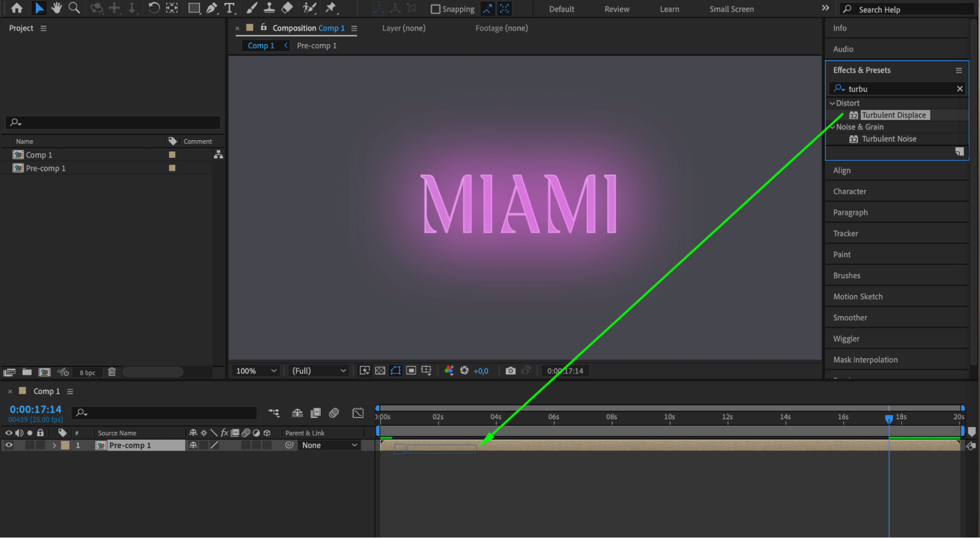Hide the Pre-comp 1 layer
This screenshot has width=980, height=538.
click(9, 445)
